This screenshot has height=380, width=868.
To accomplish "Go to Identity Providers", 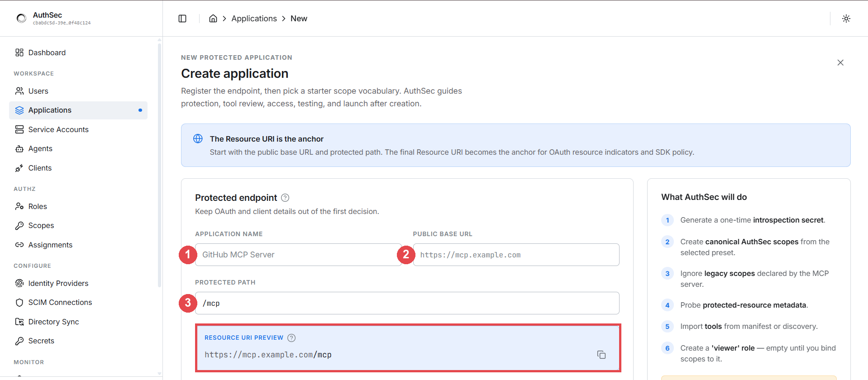I will (78, 283).
